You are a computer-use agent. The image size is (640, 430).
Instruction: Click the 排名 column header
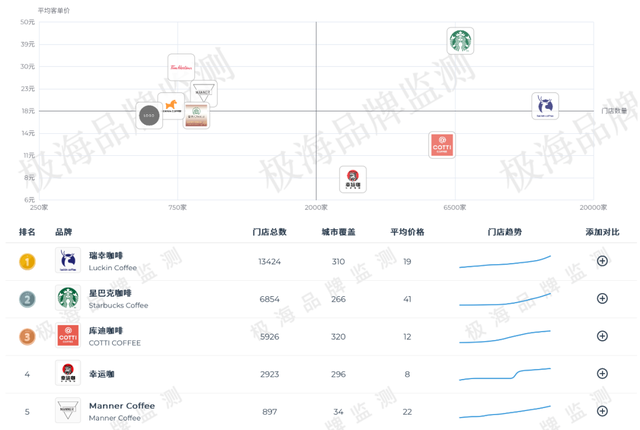[27, 232]
